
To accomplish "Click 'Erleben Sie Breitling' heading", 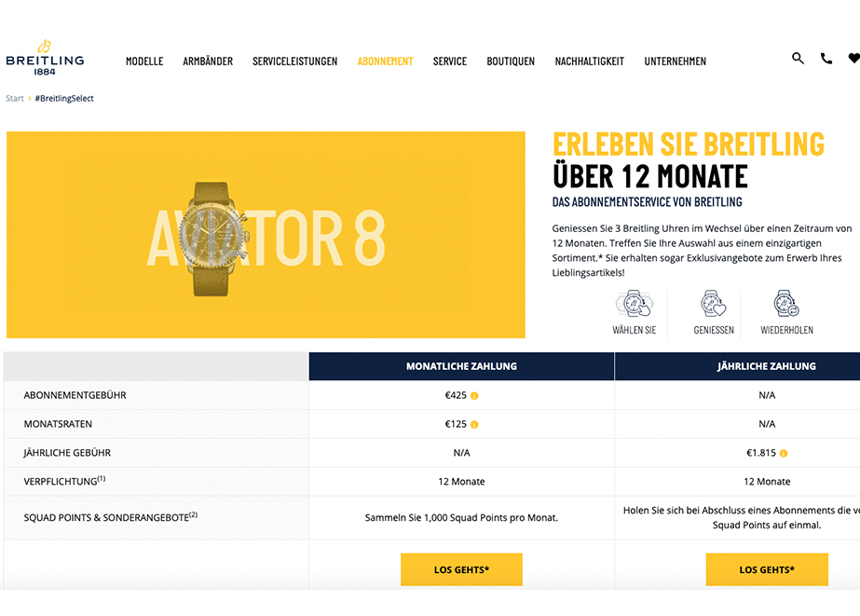I will pyautogui.click(x=689, y=144).
